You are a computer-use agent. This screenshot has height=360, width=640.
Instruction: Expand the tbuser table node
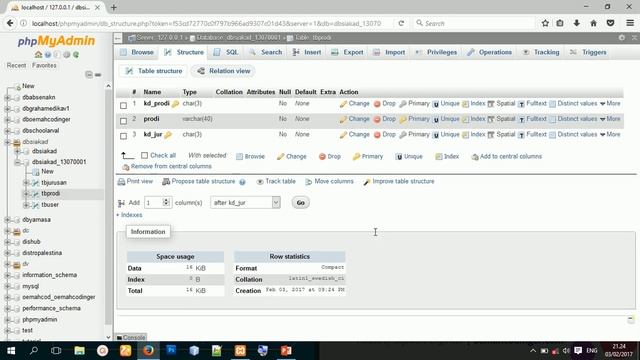tap(26, 205)
